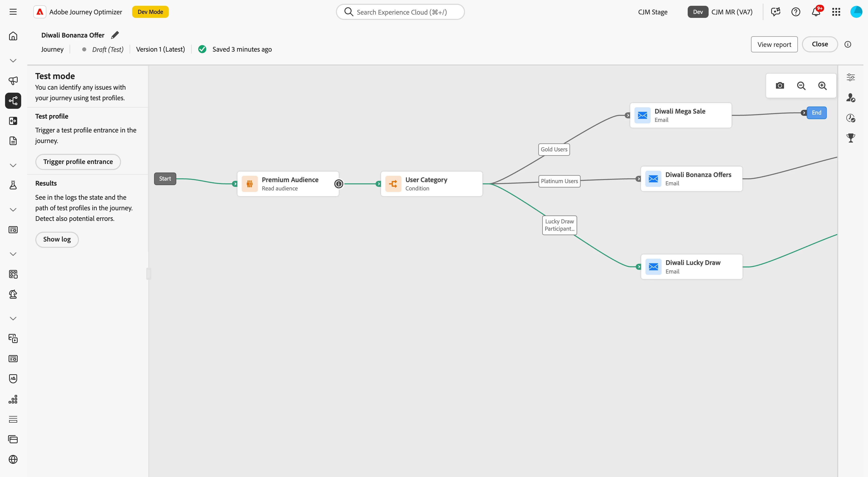Click the Show log button
The width and height of the screenshot is (868, 477).
tap(57, 239)
